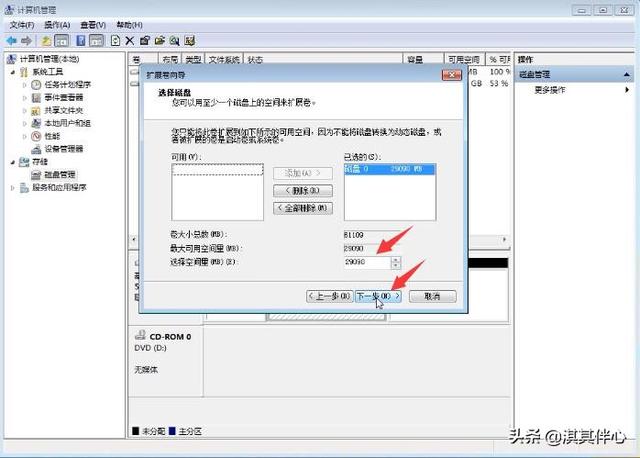Click 更多操作 in the actions pane
The height and width of the screenshot is (458, 640).
(550, 90)
